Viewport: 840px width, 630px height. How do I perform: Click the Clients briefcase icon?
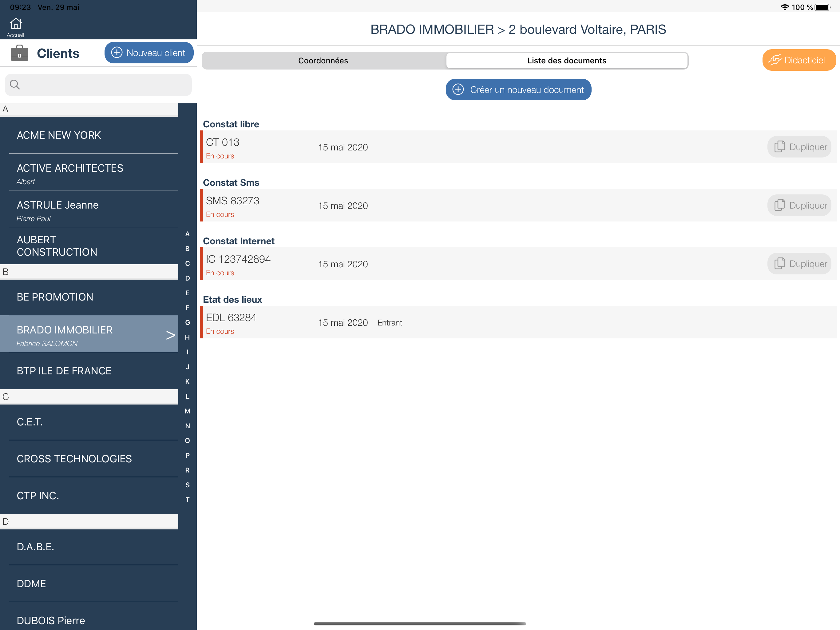coord(19,53)
